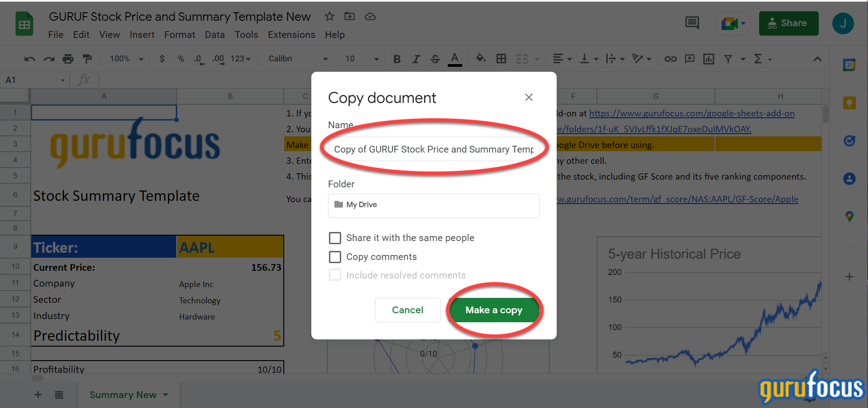Click Get add-ons plus icon
This screenshot has height=408, width=868.
[849, 277]
